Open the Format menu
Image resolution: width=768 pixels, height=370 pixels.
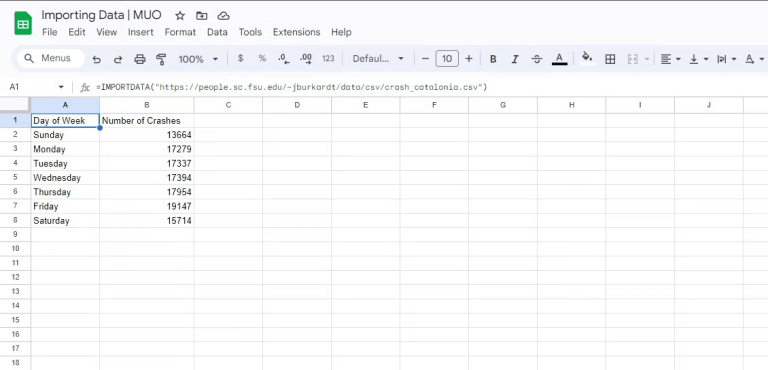point(180,32)
